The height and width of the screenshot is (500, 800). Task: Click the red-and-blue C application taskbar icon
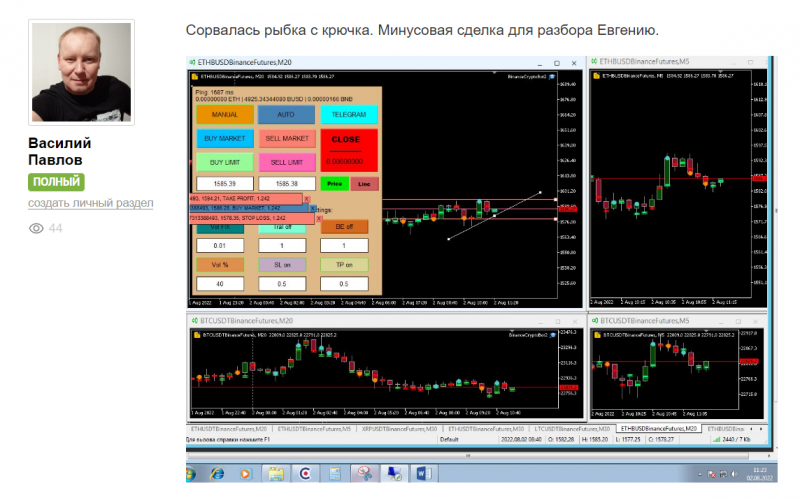tap(305, 474)
